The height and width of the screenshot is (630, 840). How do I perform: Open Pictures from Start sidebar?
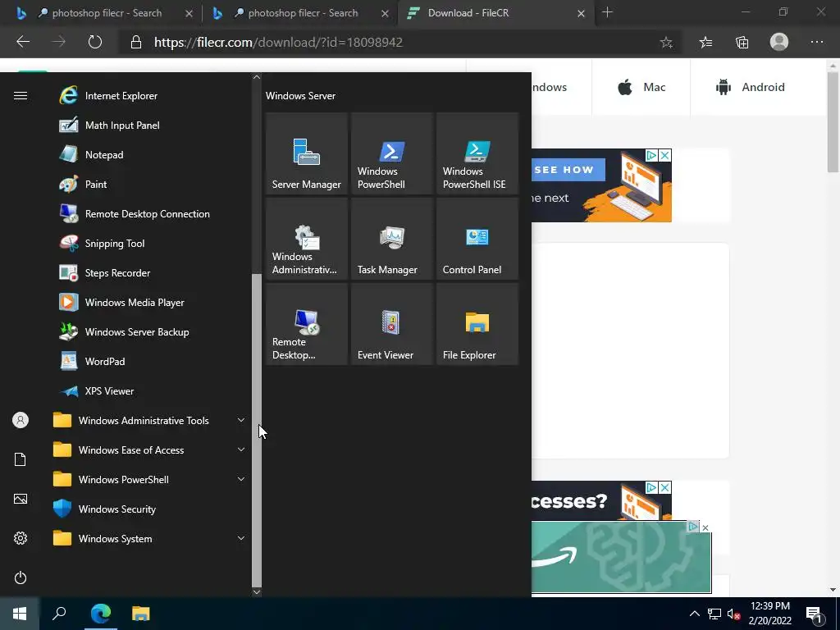click(x=21, y=499)
